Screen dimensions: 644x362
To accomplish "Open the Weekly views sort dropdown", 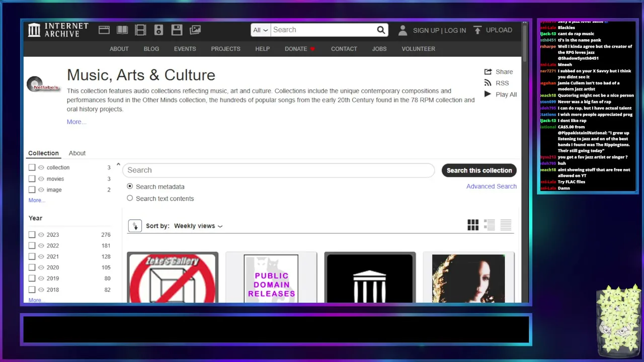I will coord(198,226).
